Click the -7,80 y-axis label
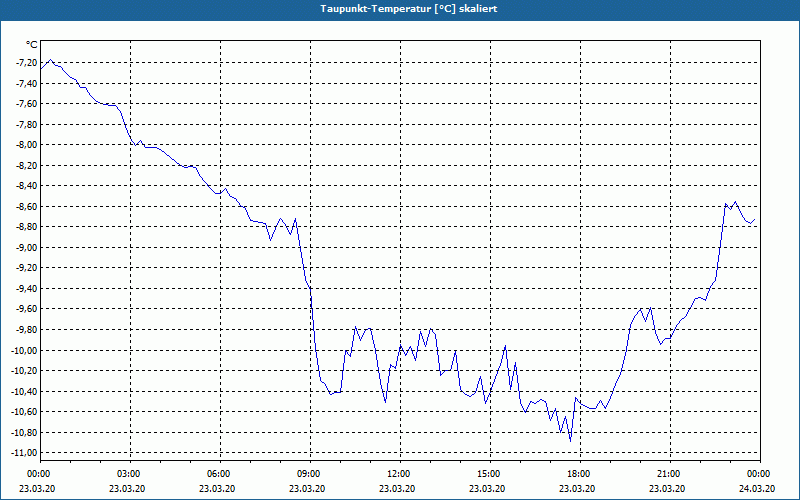 click(x=27, y=124)
